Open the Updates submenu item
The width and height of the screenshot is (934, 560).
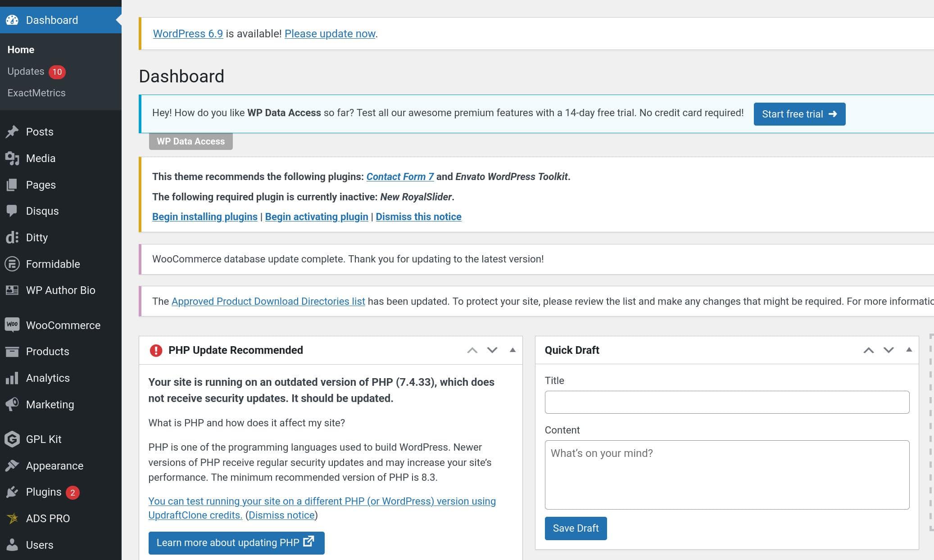(x=26, y=71)
